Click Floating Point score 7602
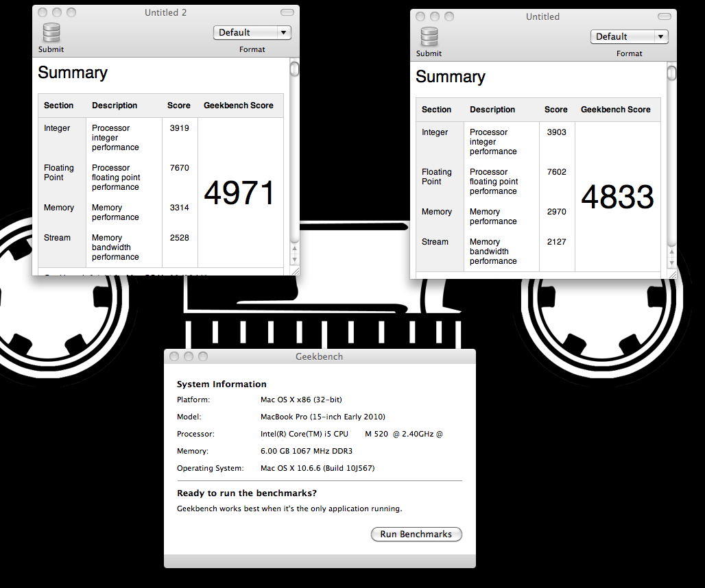 point(557,171)
